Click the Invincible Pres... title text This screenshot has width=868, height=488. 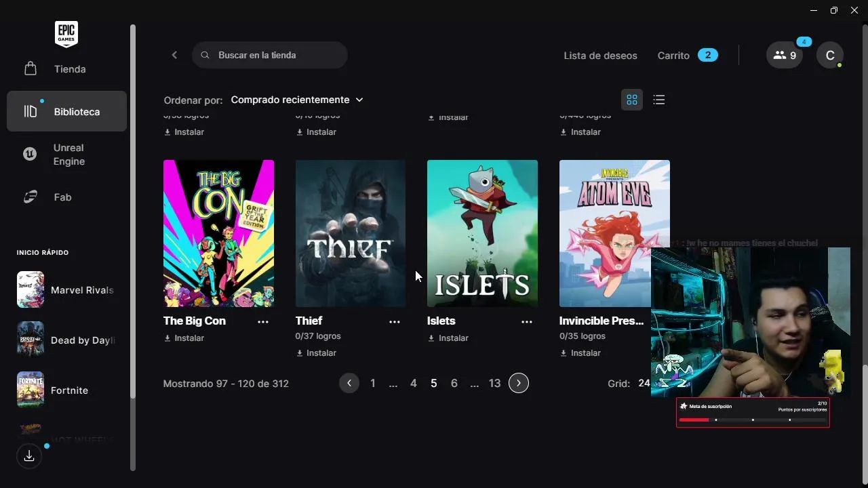[x=601, y=321]
